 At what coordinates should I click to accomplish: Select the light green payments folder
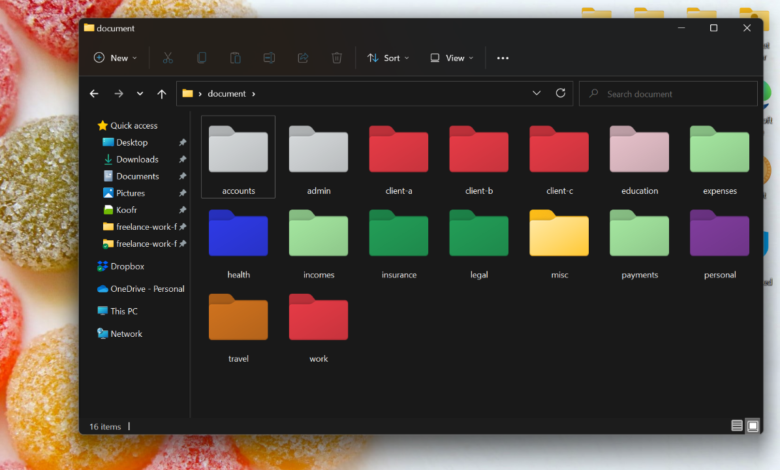(x=639, y=244)
